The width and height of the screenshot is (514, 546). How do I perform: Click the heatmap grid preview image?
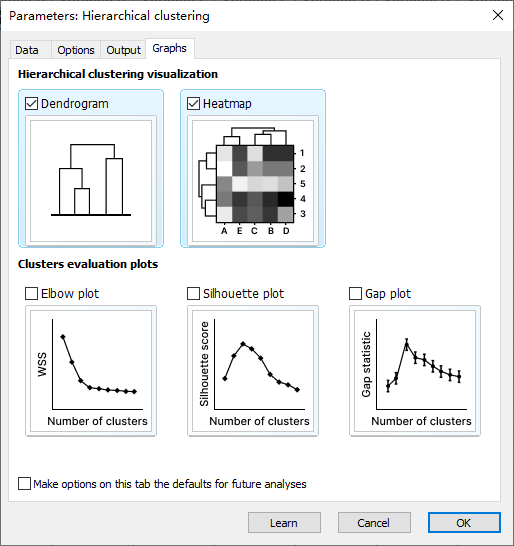pos(253,181)
